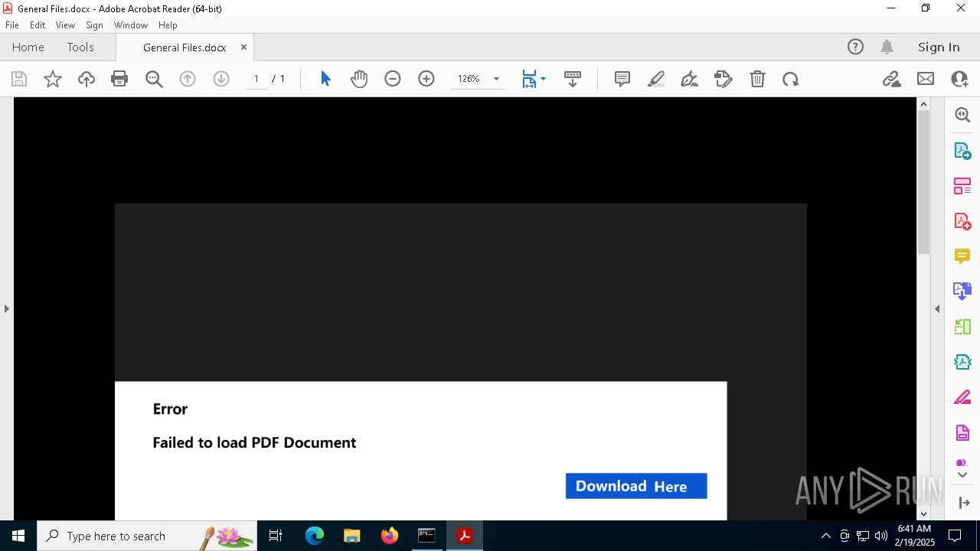Collapse the right tools pane arrow
This screenshot has width=980, height=551.
pos(937,308)
